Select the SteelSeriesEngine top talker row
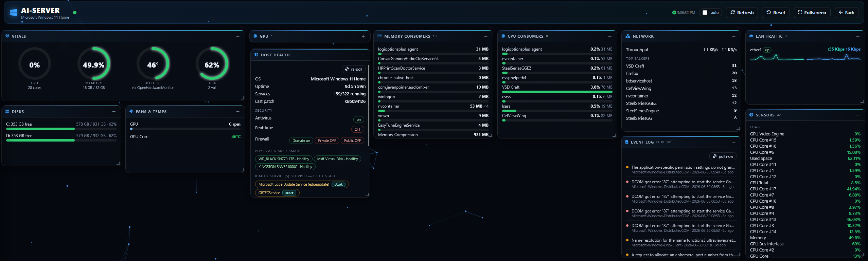The image size is (868, 261). click(x=681, y=111)
